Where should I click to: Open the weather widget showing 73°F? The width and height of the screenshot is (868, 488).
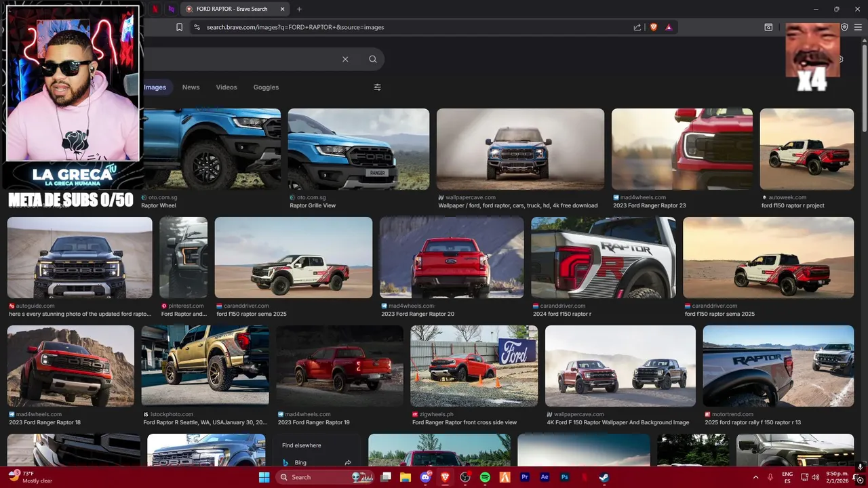(x=31, y=477)
